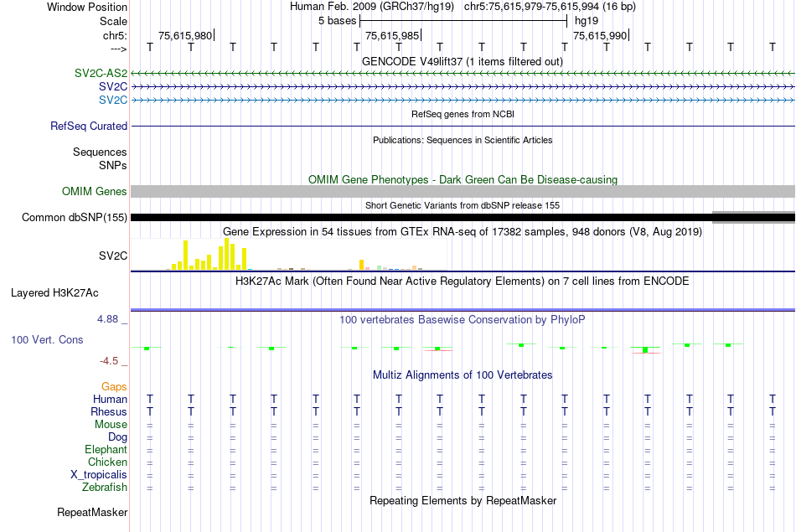796x532 pixels.
Task: Open Short Genetic Variants from dbSNP title
Action: (x=463, y=205)
